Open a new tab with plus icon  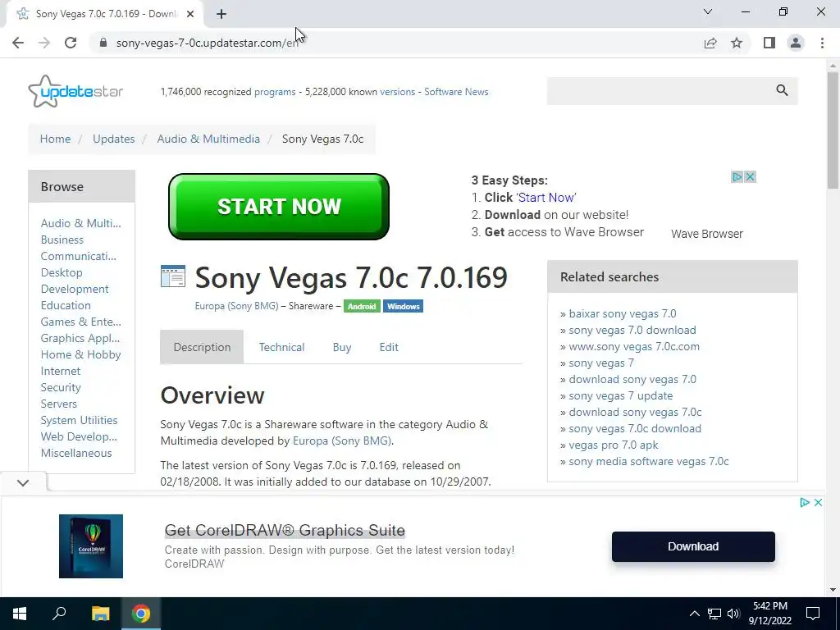pyautogui.click(x=221, y=14)
